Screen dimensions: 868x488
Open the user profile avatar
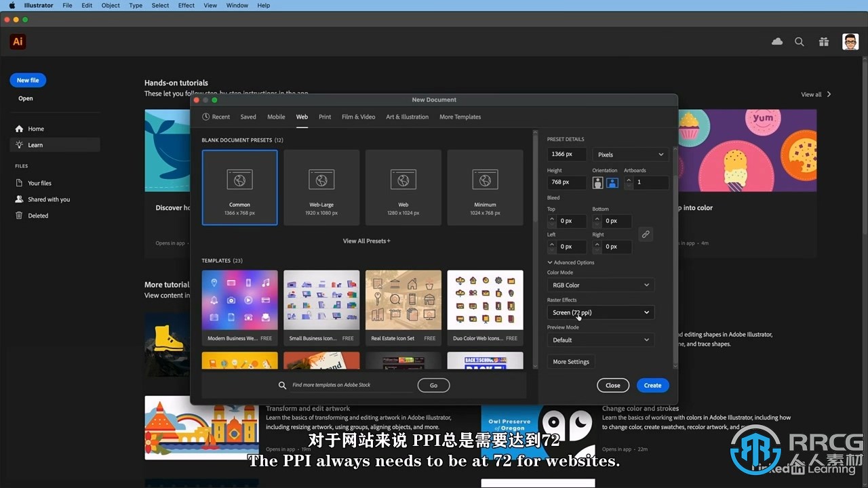(x=850, y=42)
